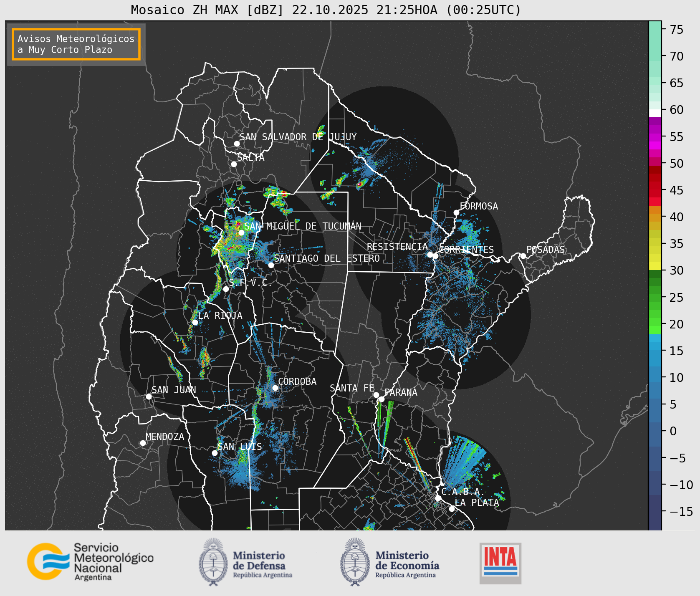The height and width of the screenshot is (596, 700).
Task: Select the Córdoba city dot
Action: click(x=275, y=388)
